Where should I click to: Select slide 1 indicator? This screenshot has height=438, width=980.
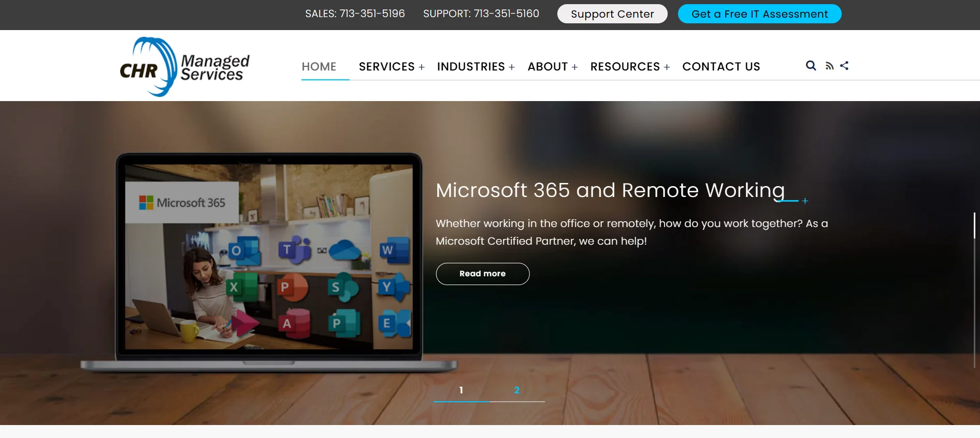click(461, 390)
